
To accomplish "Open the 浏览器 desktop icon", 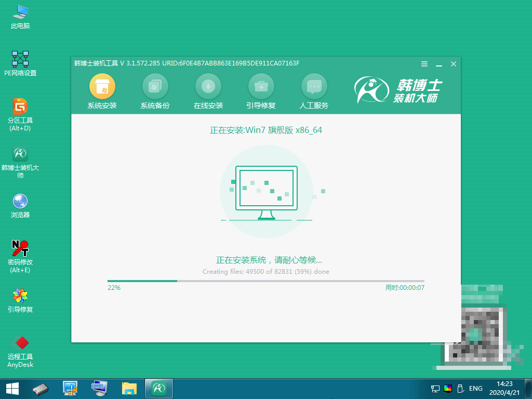I will click(20, 206).
